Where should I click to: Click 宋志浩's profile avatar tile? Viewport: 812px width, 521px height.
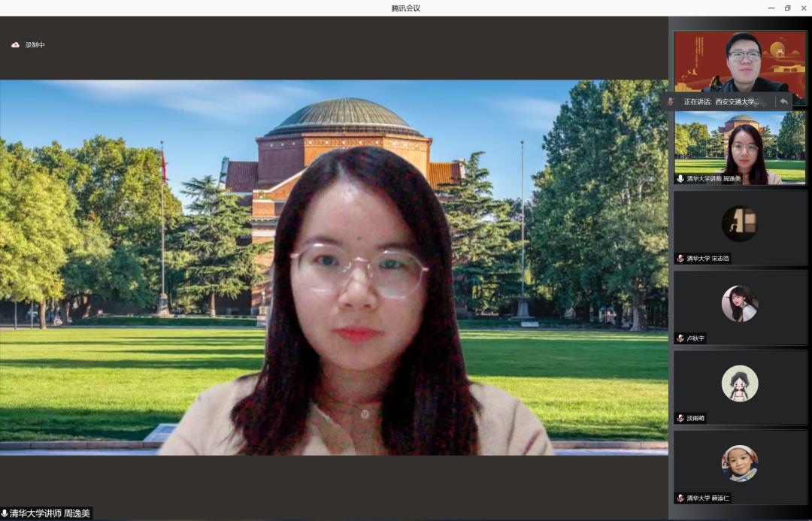[740, 223]
